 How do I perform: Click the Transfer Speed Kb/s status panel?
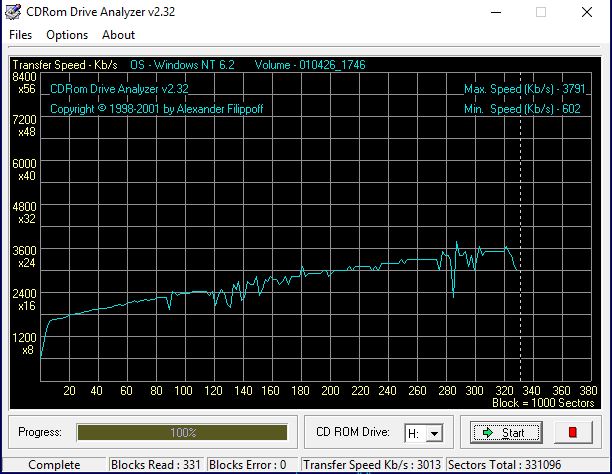point(372,465)
